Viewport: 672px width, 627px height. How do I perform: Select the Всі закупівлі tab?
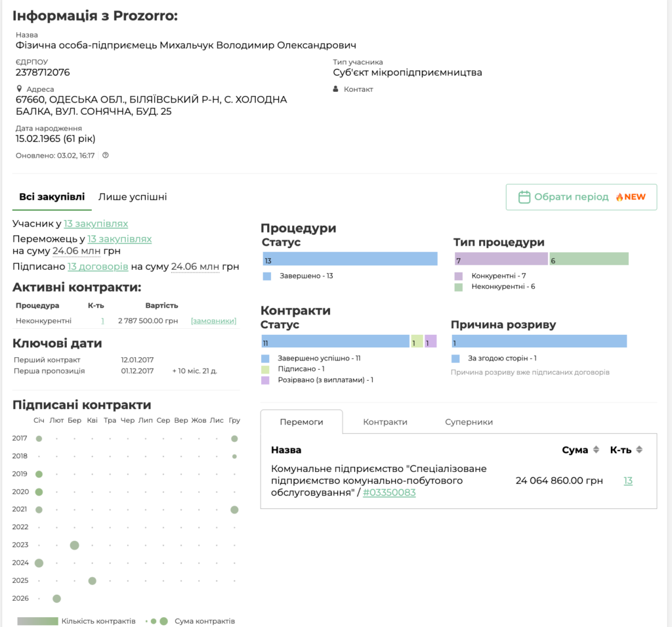click(x=52, y=197)
